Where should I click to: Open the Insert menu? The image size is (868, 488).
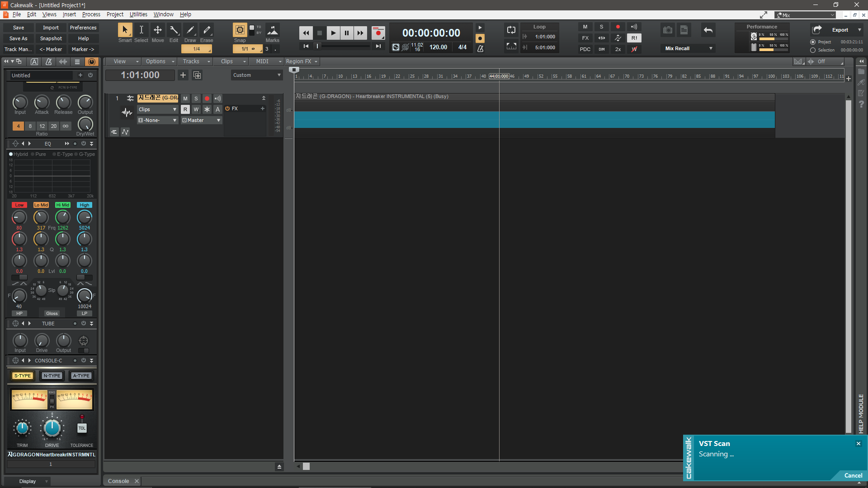pos(69,14)
